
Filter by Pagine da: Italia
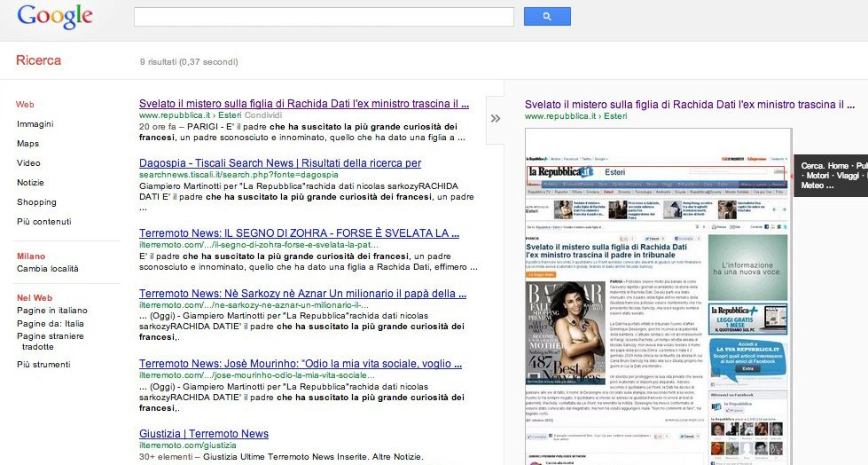coord(51,323)
